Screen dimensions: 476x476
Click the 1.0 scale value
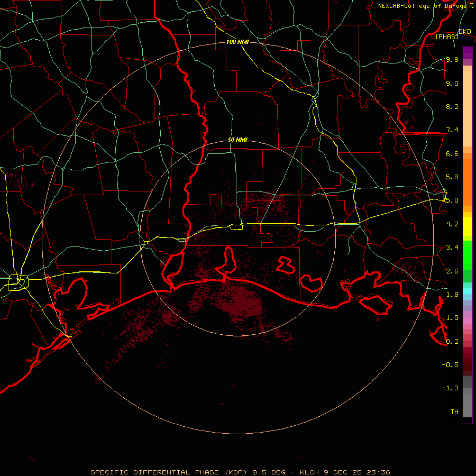[x=452, y=318]
